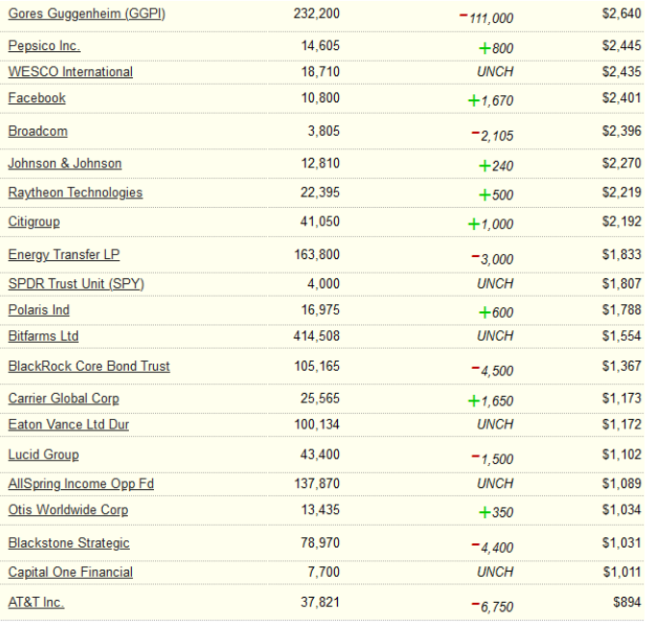Viewport: 672px width, 623px height.
Task: Open the Facebook holding link
Action: pyautogui.click(x=37, y=98)
